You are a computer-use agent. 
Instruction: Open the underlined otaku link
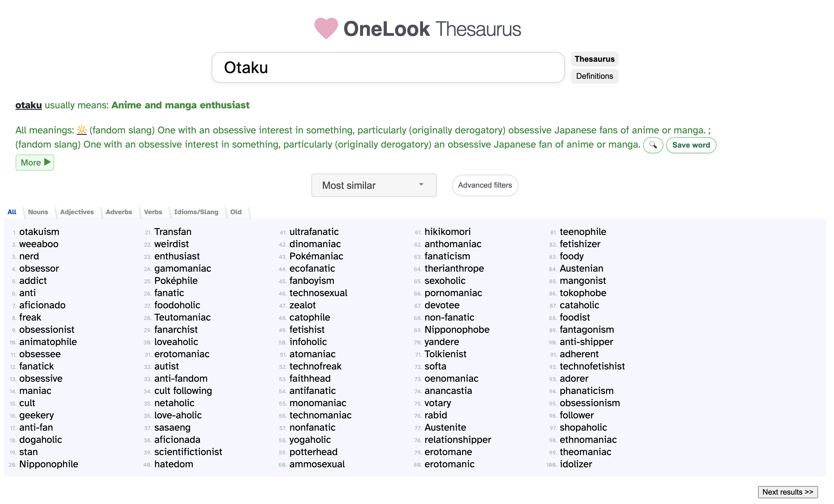(x=28, y=105)
